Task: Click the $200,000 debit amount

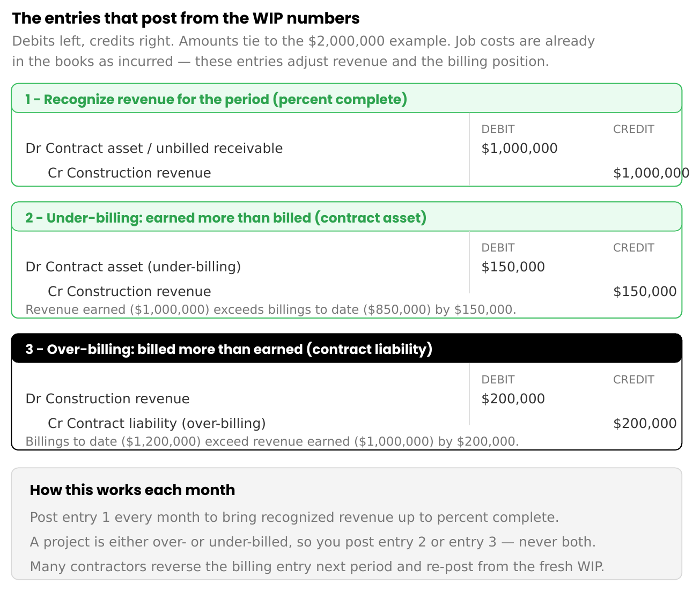Action: coord(513,399)
